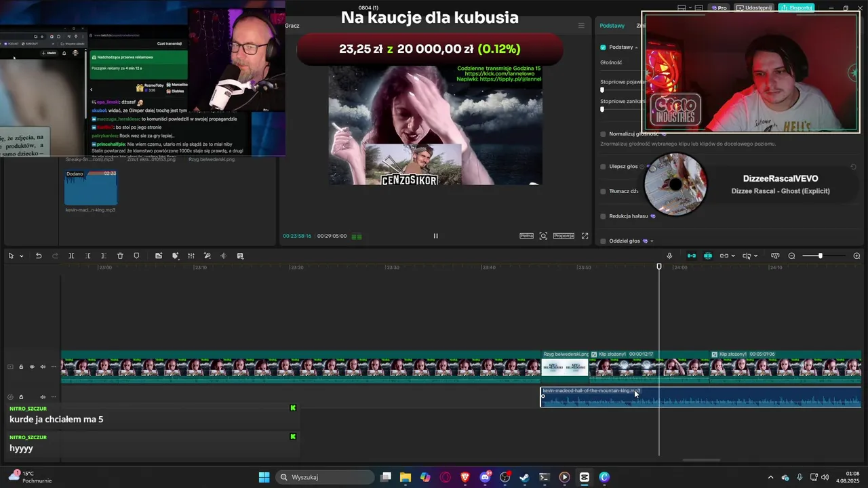
Task: Adjust the timeline zoom slider
Action: coord(822,256)
